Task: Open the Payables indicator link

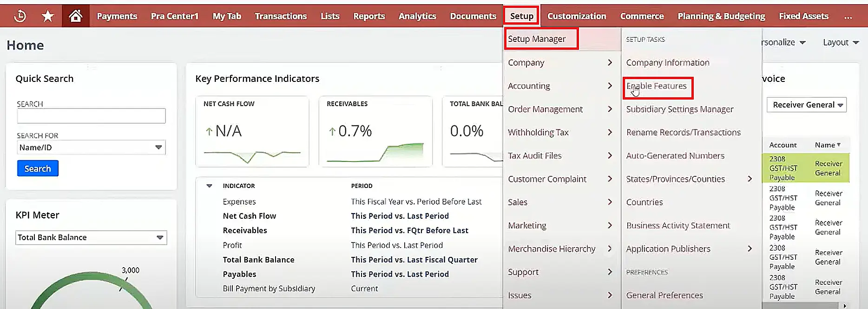Action: coord(239,274)
